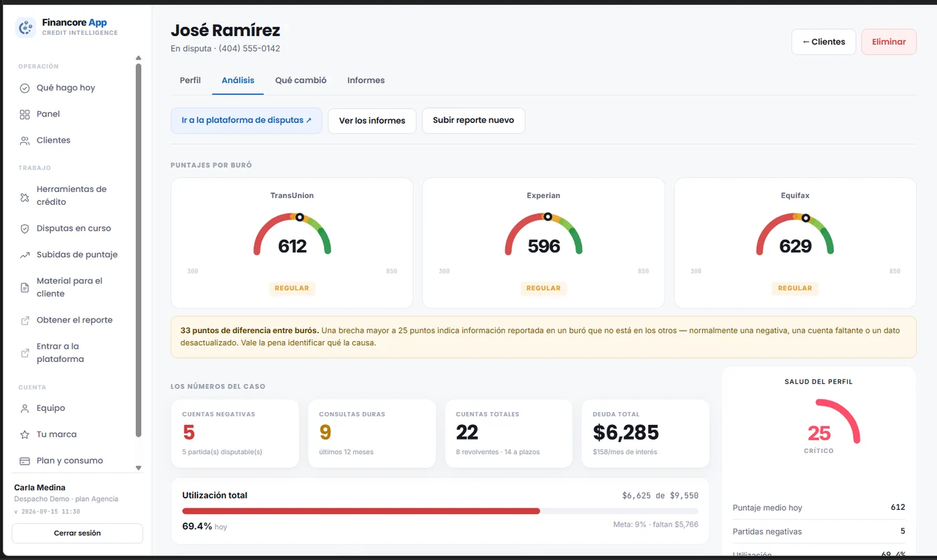Click the TransunIon 612 score gauge

click(x=292, y=235)
